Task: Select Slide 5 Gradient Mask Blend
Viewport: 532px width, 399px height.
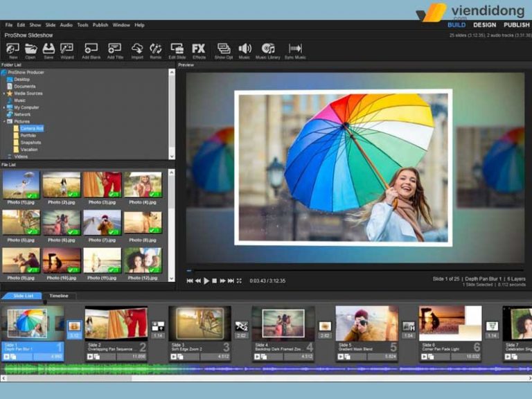Action: (366, 332)
